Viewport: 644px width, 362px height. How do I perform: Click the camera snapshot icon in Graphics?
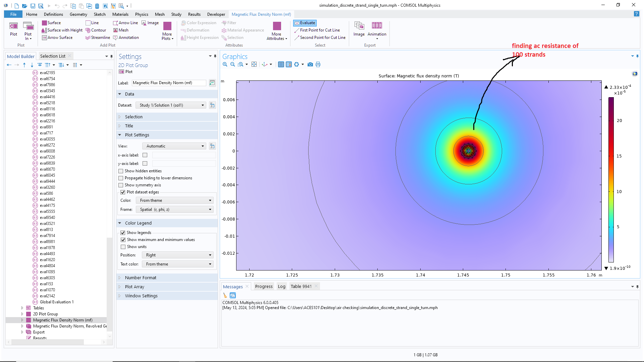click(310, 64)
